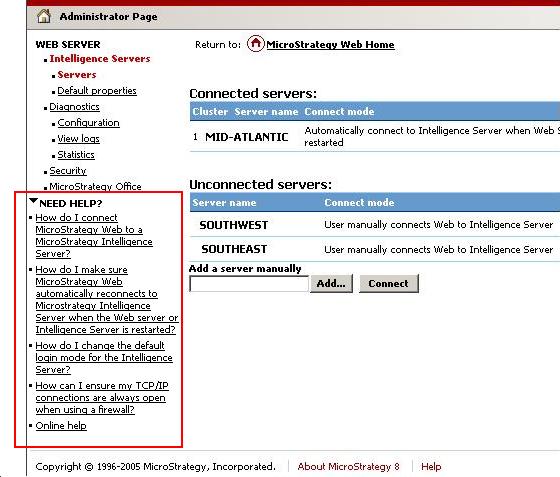Open help about TCP/IP connections with firewall
The image size is (560, 477).
(102, 398)
